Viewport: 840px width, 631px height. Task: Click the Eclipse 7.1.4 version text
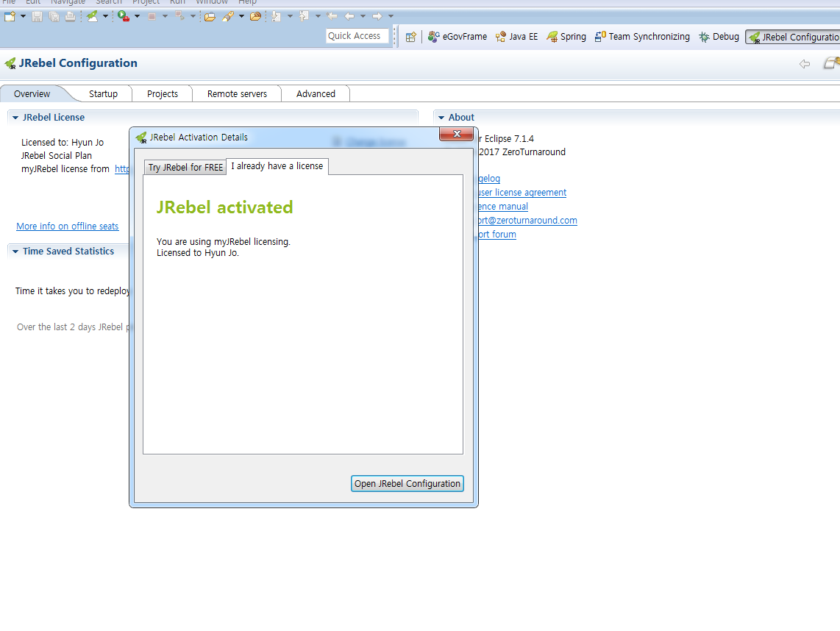(x=509, y=139)
